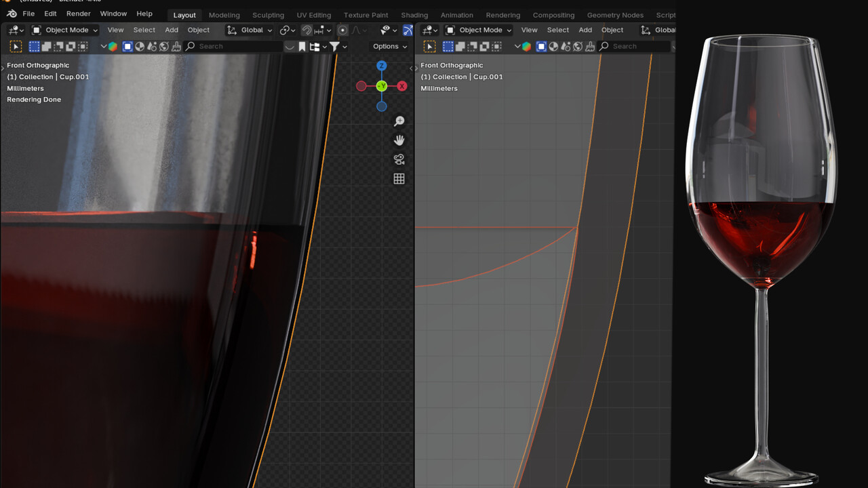The height and width of the screenshot is (488, 868).
Task: Open the View menu in right viewport
Action: pyautogui.click(x=529, y=30)
